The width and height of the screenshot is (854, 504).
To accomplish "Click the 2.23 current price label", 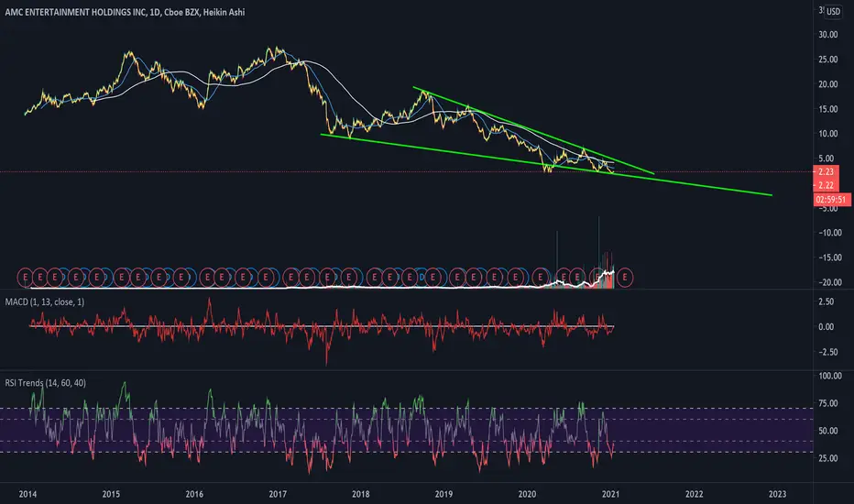I will (826, 171).
